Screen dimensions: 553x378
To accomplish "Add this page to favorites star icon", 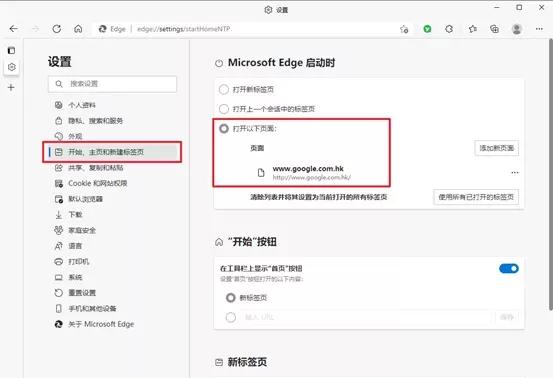I will click(x=404, y=29).
